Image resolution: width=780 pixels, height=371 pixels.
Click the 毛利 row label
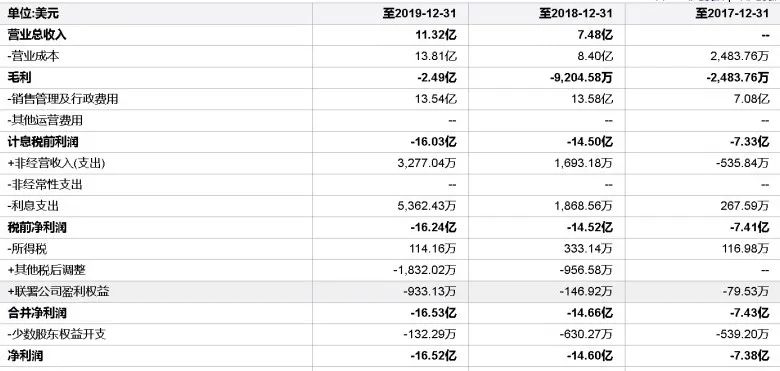[x=20, y=78]
